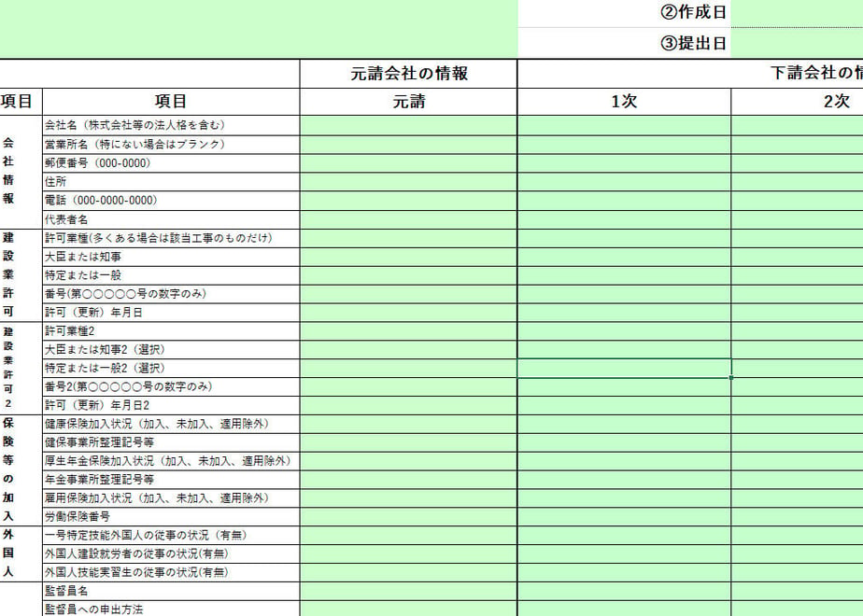Select the 元請 column header
The width and height of the screenshot is (863, 616).
(409, 102)
